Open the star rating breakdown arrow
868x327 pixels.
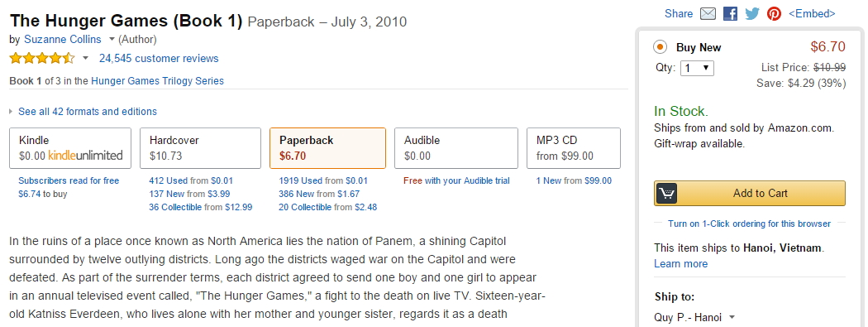pyautogui.click(x=85, y=58)
